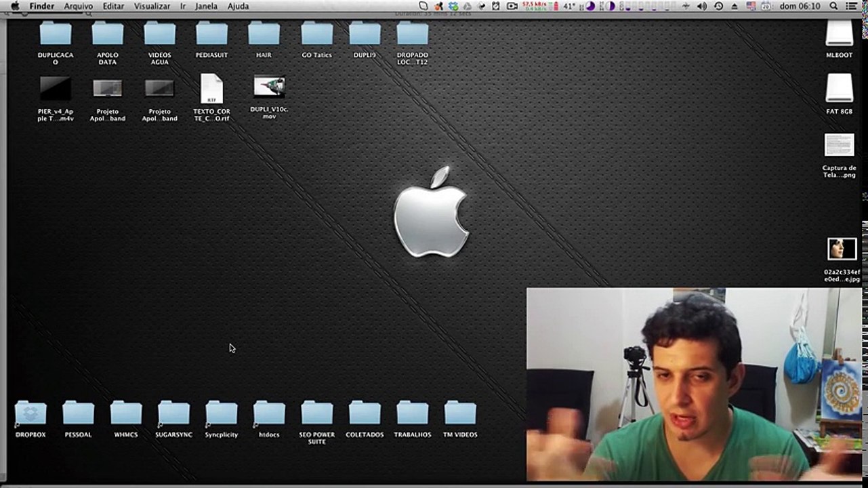Select the 02a2c334efe0ed...e.jpg image file
This screenshot has width=868, height=488.
coord(842,249)
